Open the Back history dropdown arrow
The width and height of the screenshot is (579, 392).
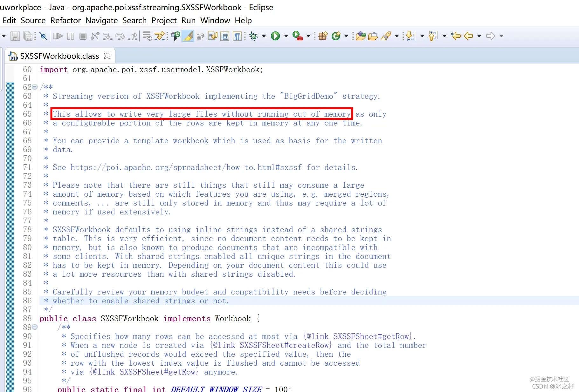[479, 36]
